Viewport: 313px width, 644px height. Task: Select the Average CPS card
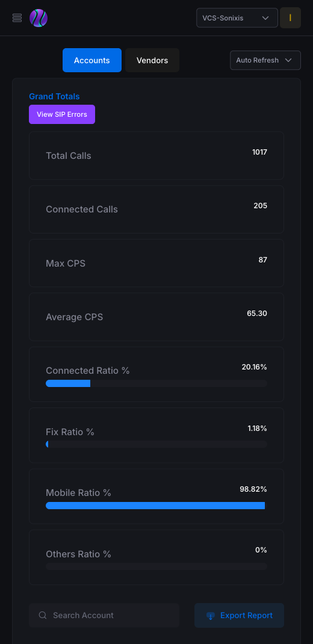click(156, 317)
